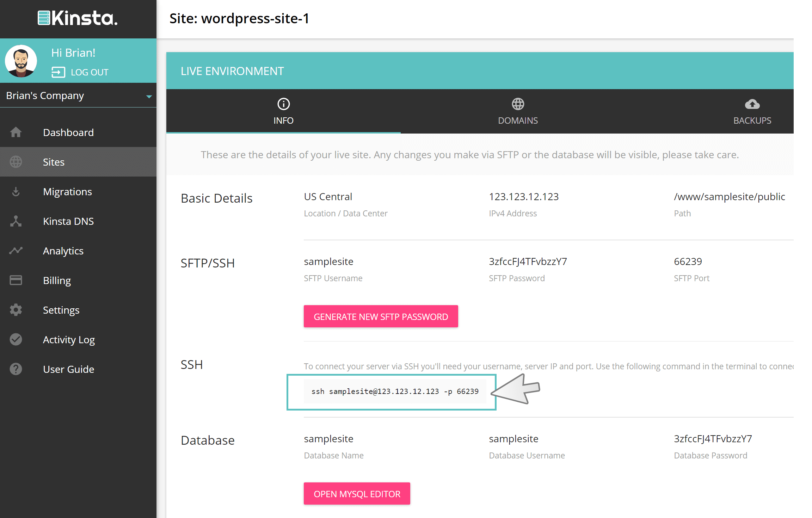Click the Analytics chart icon

point(16,251)
